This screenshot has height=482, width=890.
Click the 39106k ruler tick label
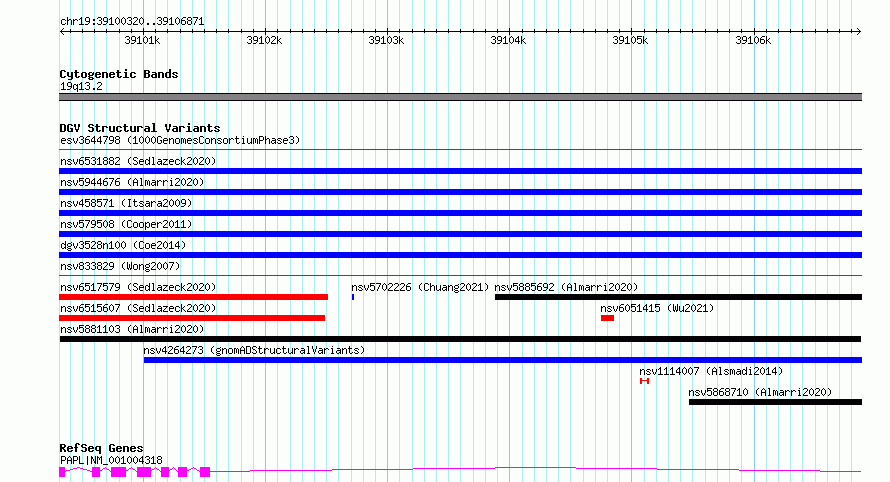(753, 40)
